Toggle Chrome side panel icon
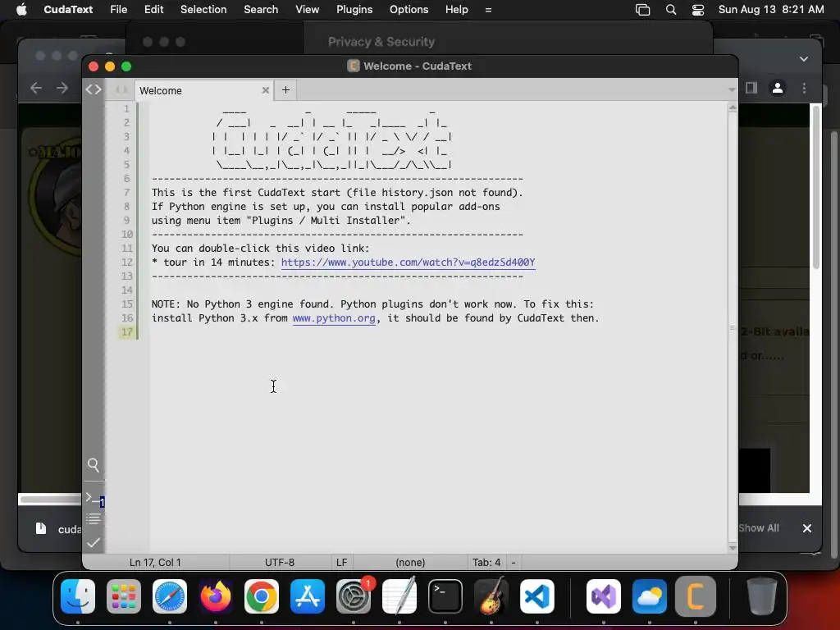 pos(751,88)
